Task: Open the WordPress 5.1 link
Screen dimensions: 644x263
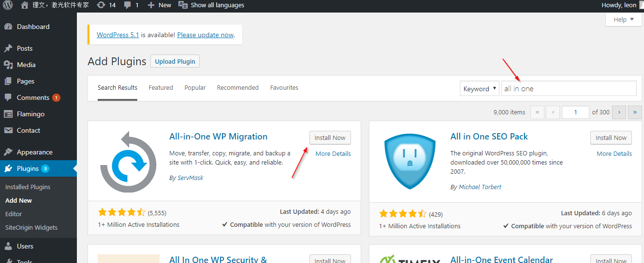Action: (x=118, y=35)
